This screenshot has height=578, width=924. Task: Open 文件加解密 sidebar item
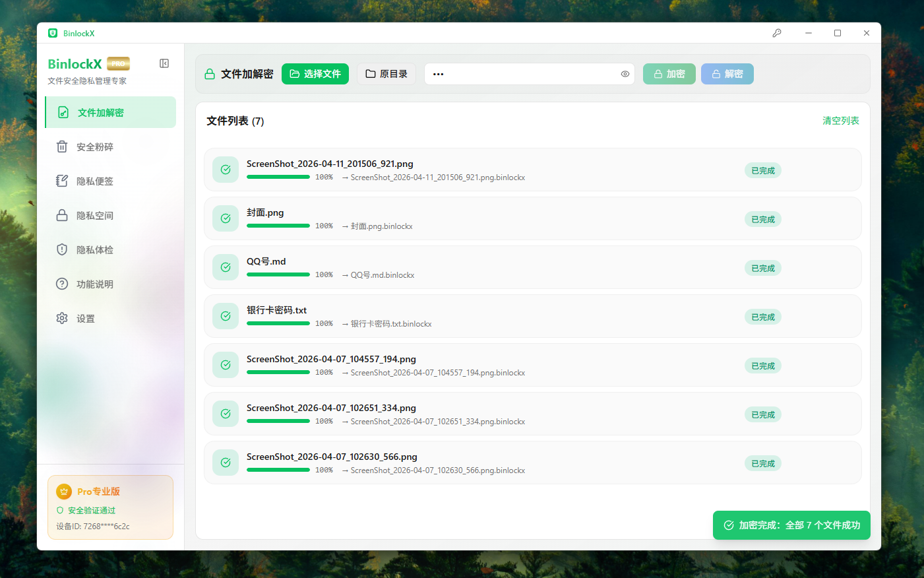(x=110, y=112)
